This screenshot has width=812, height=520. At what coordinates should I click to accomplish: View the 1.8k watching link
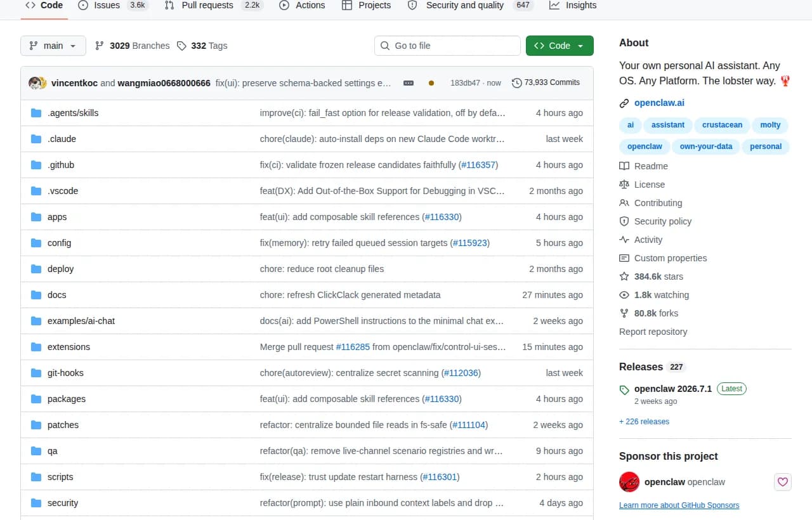[x=654, y=295]
